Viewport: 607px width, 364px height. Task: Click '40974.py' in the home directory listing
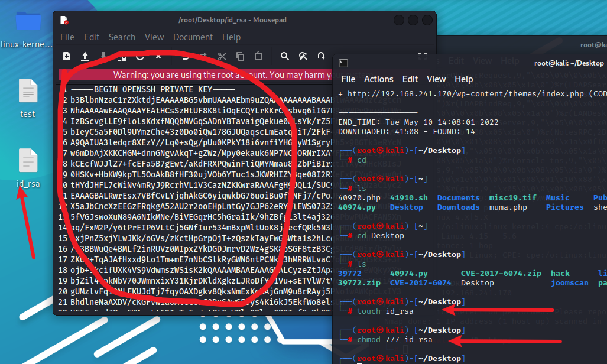coord(357,207)
